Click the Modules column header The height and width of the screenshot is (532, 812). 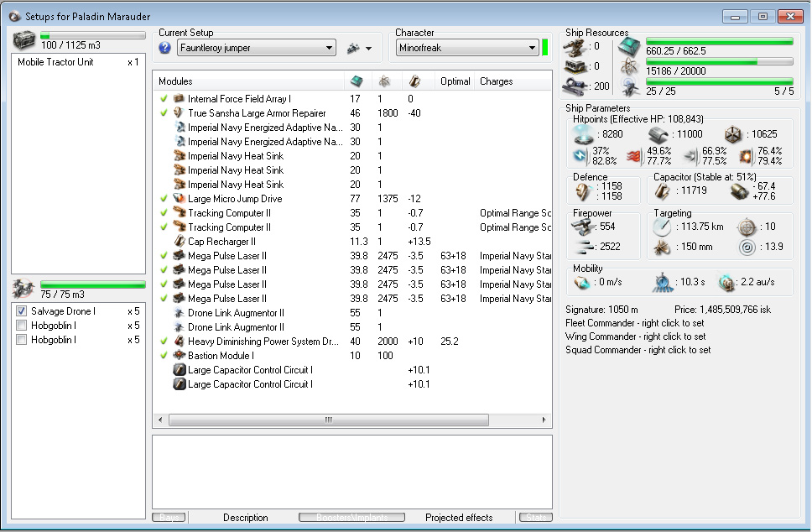(x=248, y=81)
